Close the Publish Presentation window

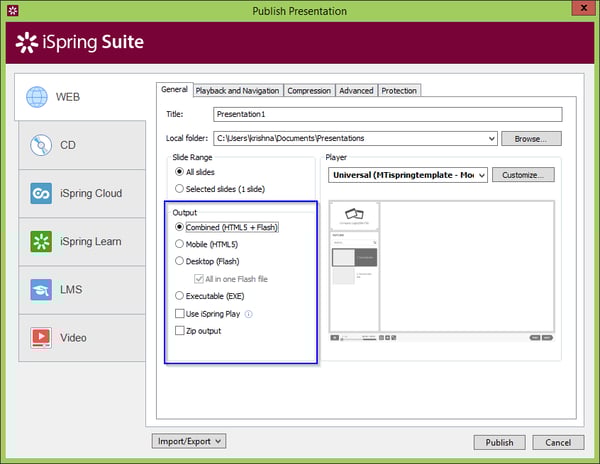coord(584,8)
